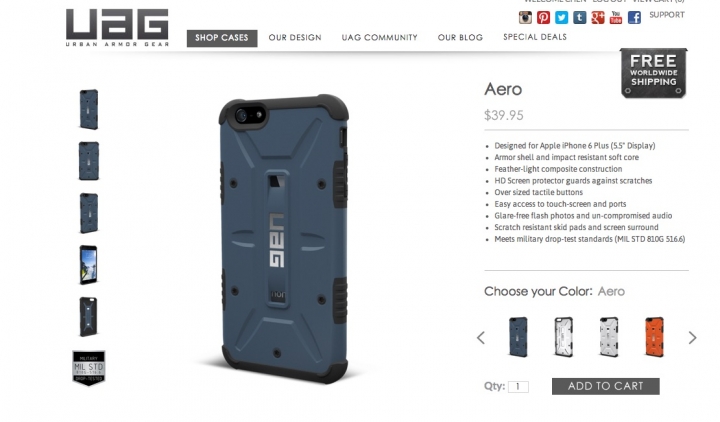Show more colors with right arrow
Screen dimensions: 720x422
tap(692, 338)
